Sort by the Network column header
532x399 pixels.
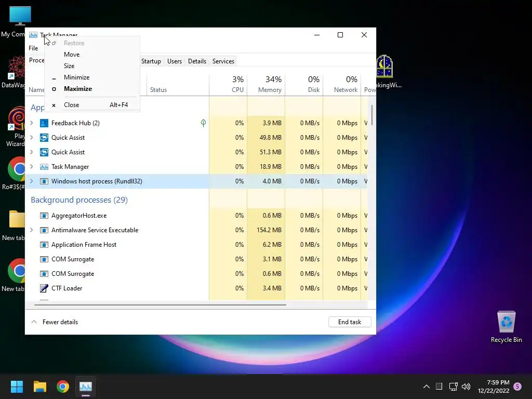pos(342,84)
